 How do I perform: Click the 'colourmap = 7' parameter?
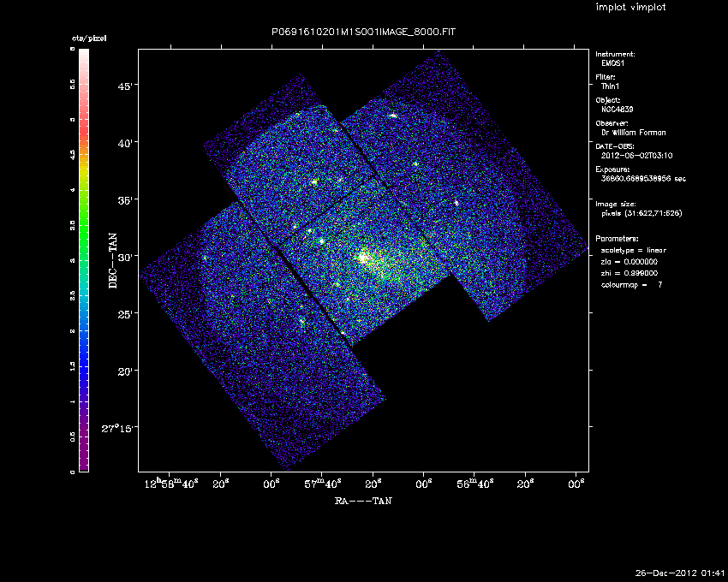631,285
